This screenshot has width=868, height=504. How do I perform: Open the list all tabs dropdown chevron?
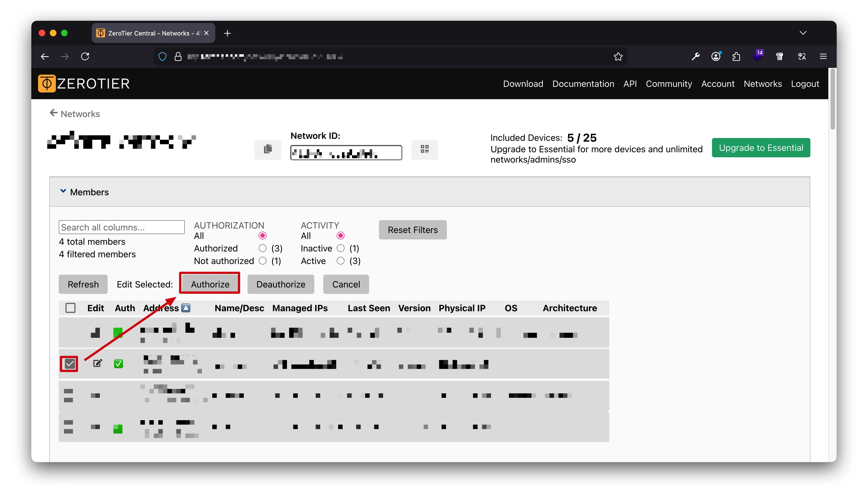point(803,33)
